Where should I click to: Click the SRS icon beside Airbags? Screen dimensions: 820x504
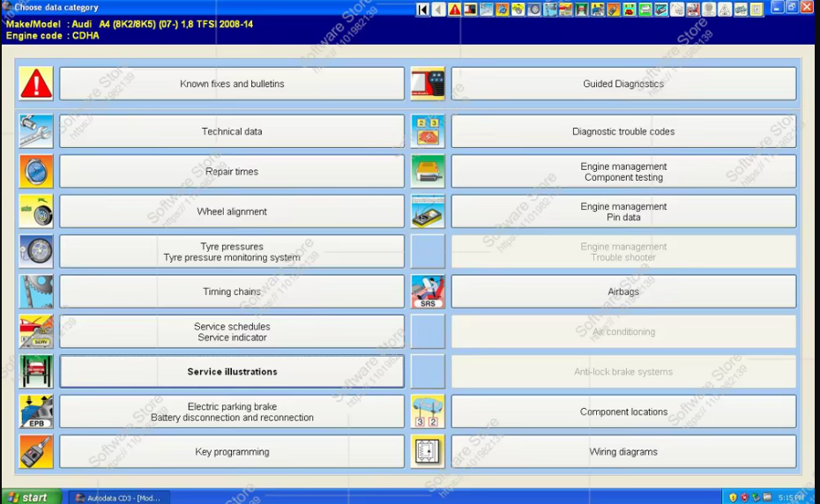tap(428, 292)
